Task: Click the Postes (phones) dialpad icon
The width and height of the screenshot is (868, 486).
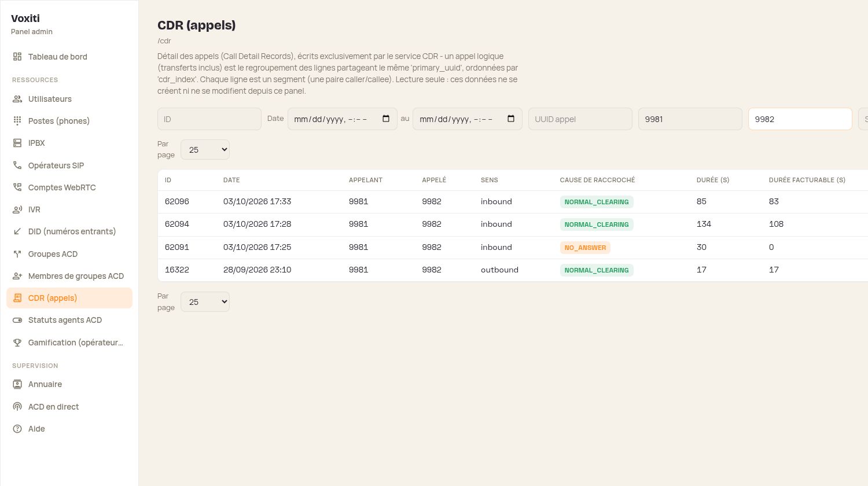Action: click(17, 121)
